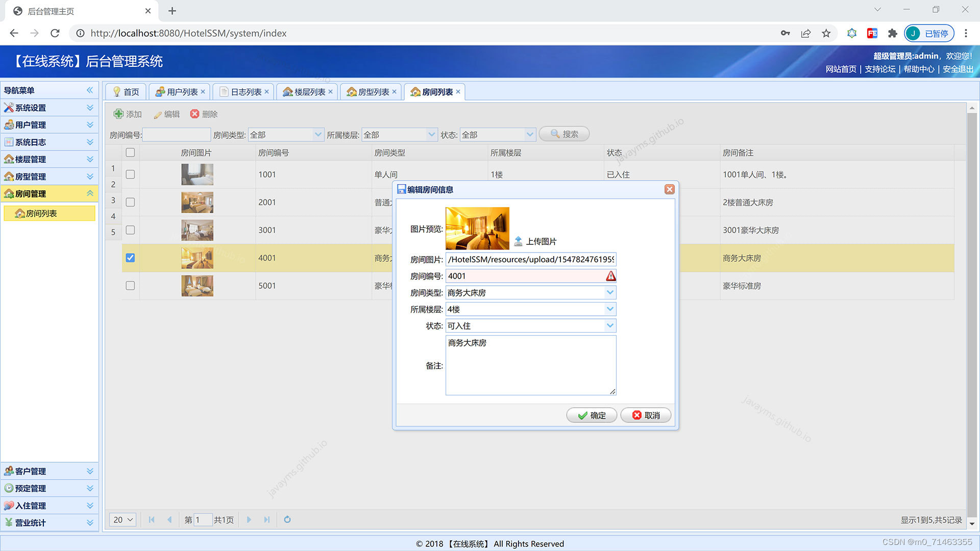Toggle the select-all checkbox in the table header
The height and width of the screenshot is (551, 980).
pos(130,153)
